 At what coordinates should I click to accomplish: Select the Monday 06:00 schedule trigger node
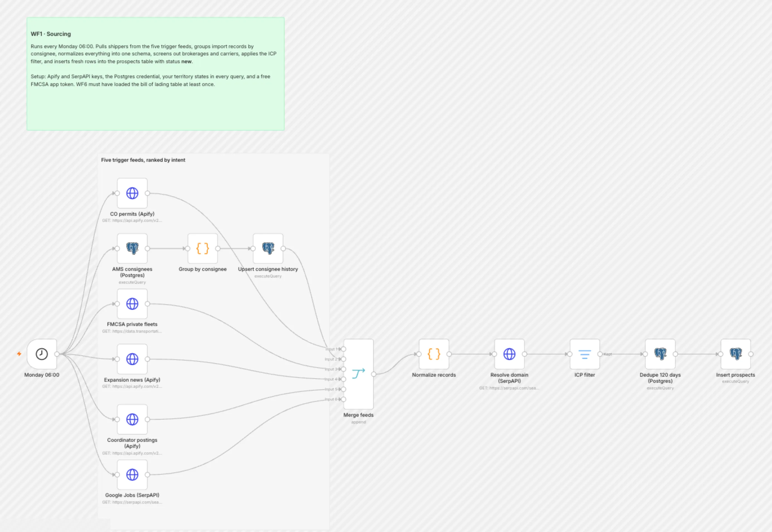(x=42, y=354)
